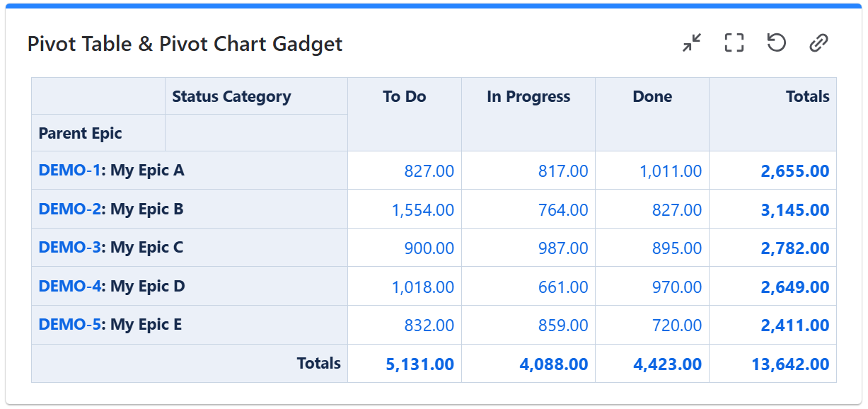Open the 2,411.00 total for Epic E
Viewport: 868px width, 409px height.
tap(795, 326)
